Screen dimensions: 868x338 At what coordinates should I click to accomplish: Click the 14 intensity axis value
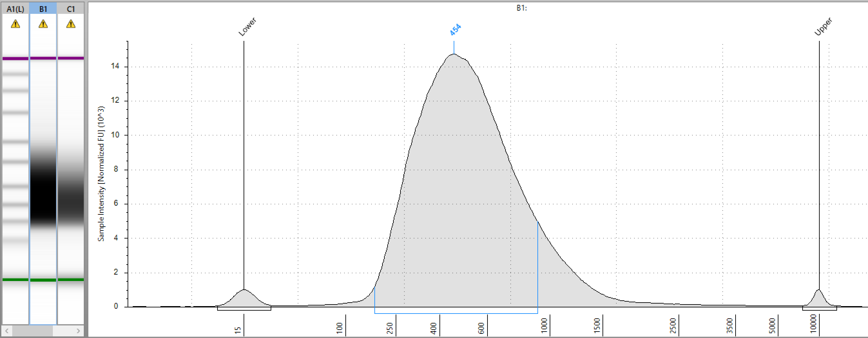[115, 66]
